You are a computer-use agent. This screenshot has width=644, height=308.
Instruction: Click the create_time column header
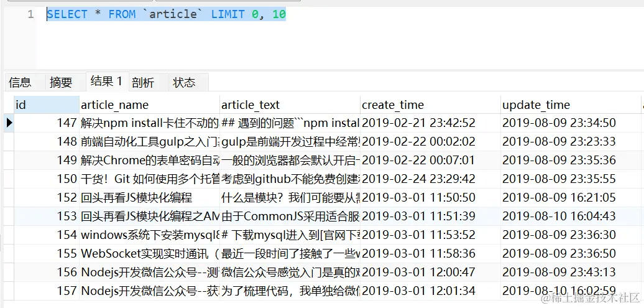[x=430, y=105]
